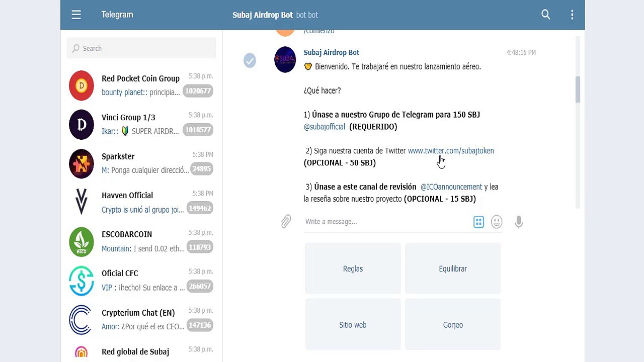This screenshot has height=362, width=644.
Task: Open the @subajofficial mention link
Action: point(325,127)
